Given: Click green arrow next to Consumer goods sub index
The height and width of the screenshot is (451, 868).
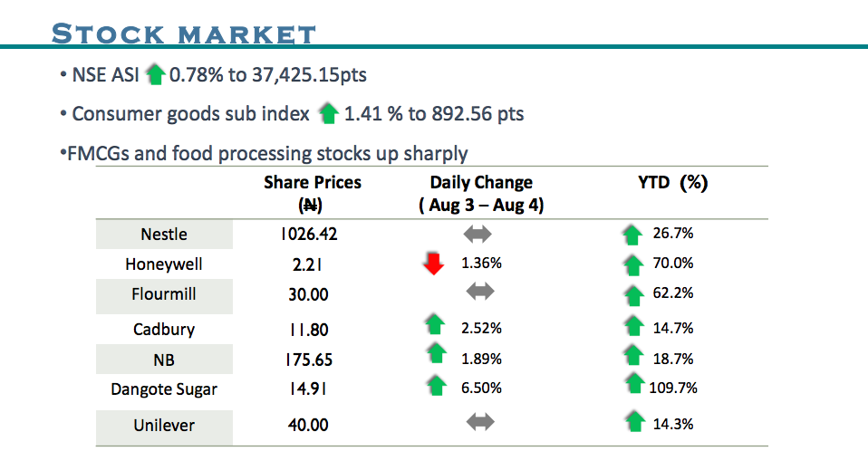Looking at the screenshot, I should click(329, 114).
